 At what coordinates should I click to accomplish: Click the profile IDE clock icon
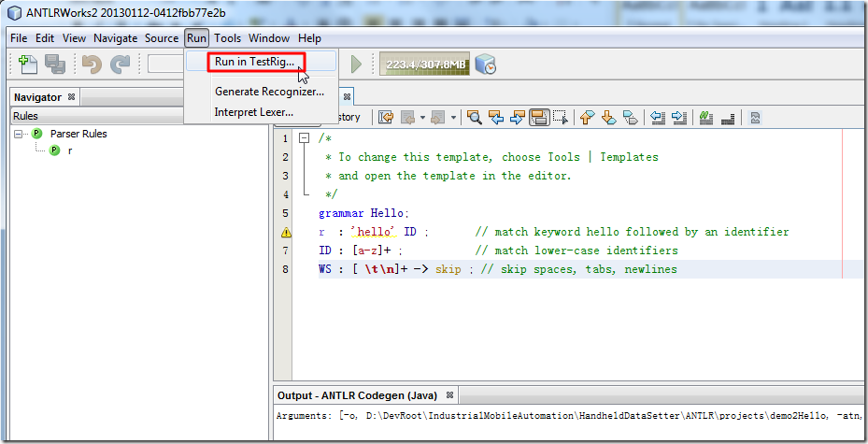[486, 64]
